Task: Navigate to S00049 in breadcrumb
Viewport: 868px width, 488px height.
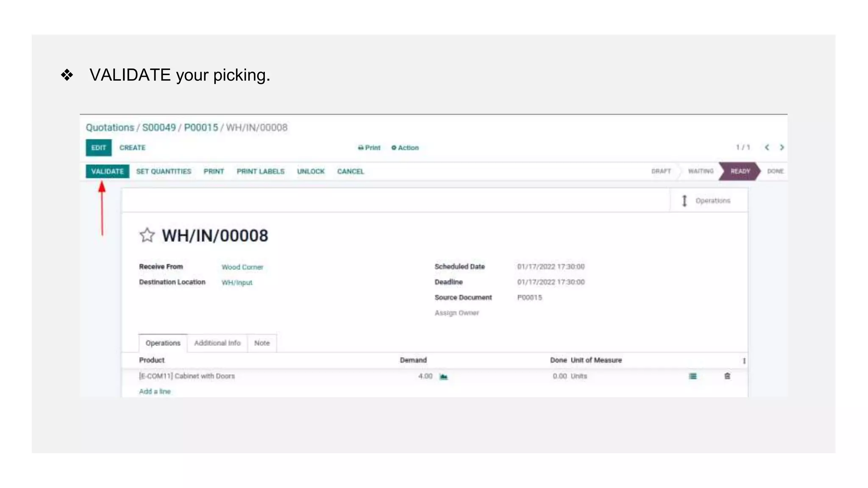Action: click(x=159, y=128)
